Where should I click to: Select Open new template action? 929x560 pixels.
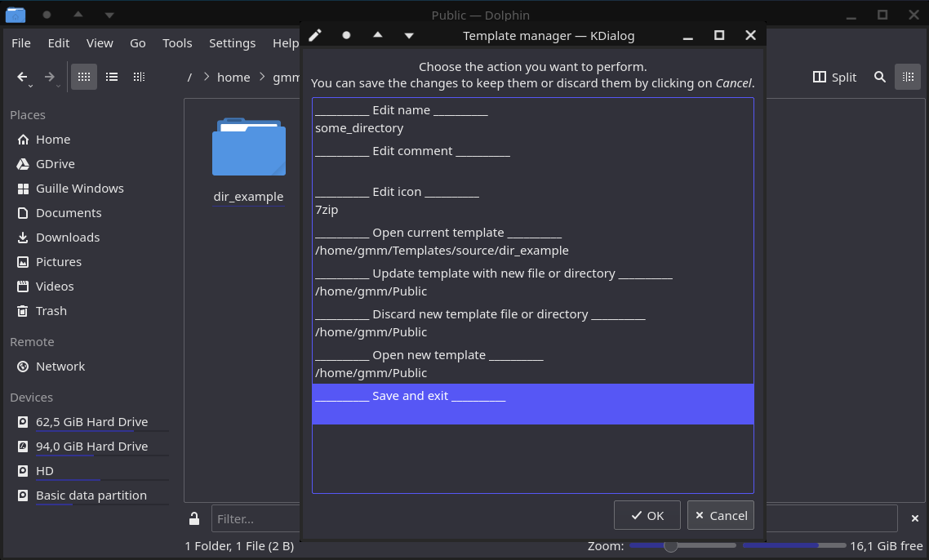(532, 364)
